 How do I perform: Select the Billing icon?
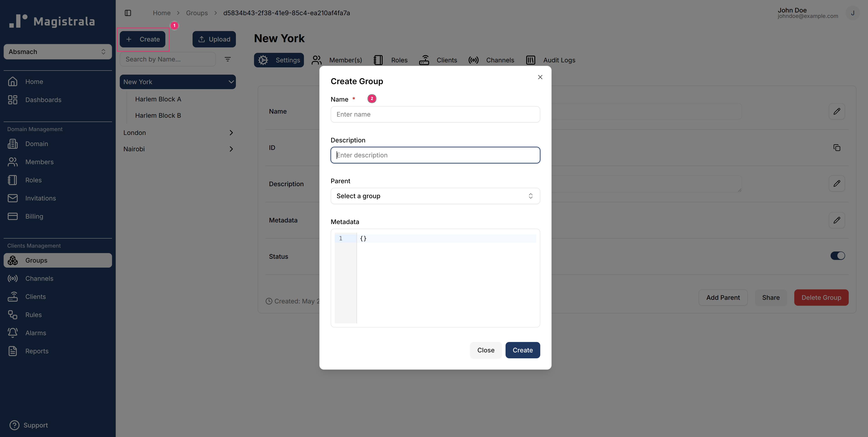point(13,216)
